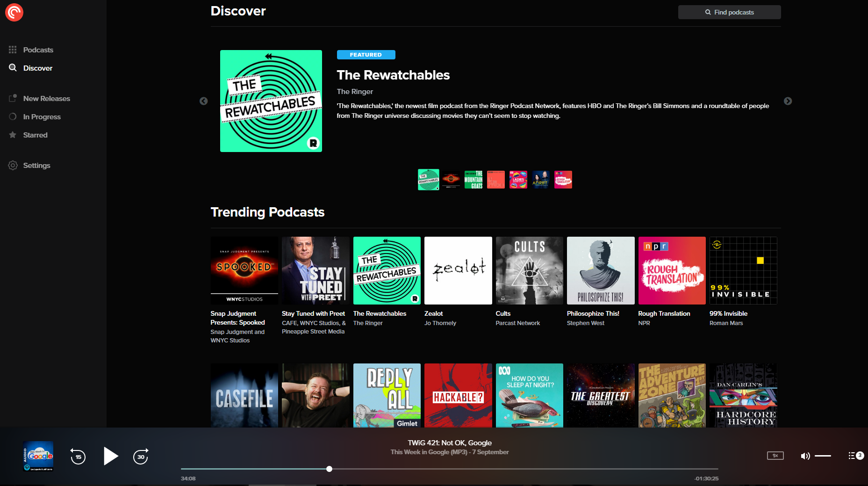Select the Ladies carousel thumbnail
868x486 pixels.
coord(518,180)
